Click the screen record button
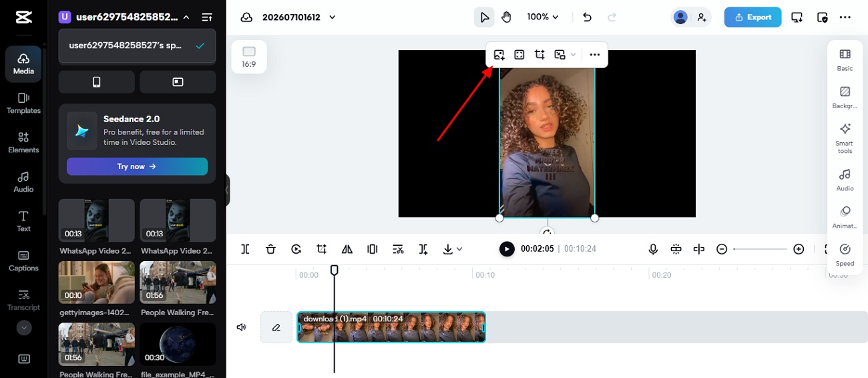The height and width of the screenshot is (378, 868). 178,82
